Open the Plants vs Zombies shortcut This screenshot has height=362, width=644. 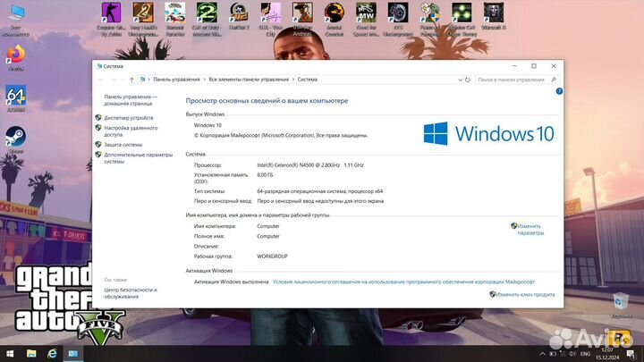[430, 19]
